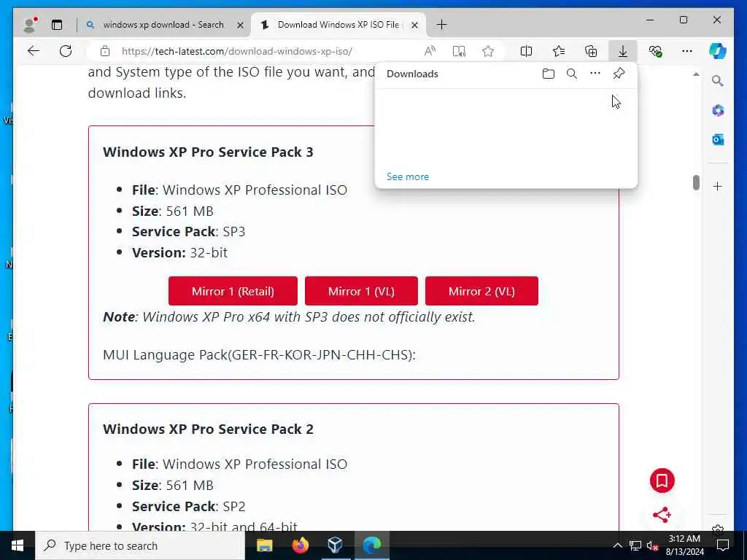Click the tech-latest.com address bar URL
The image size is (747, 560).
pyautogui.click(x=237, y=51)
